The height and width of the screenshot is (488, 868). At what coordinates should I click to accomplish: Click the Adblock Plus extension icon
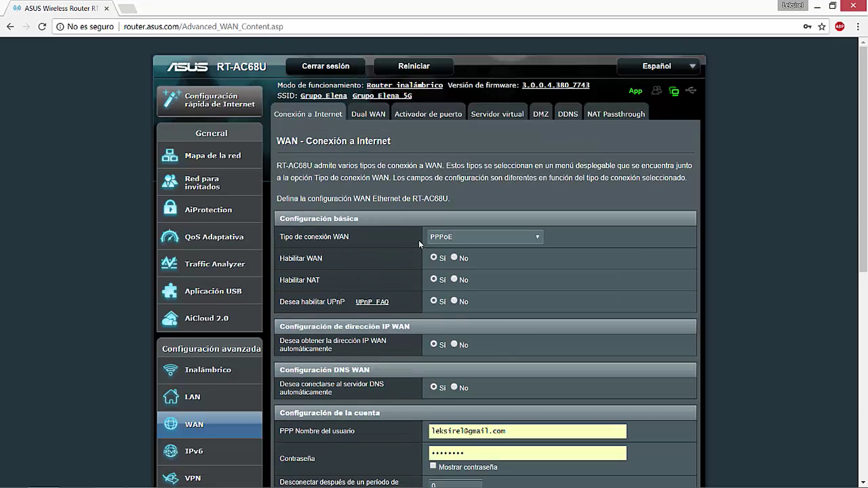(840, 27)
